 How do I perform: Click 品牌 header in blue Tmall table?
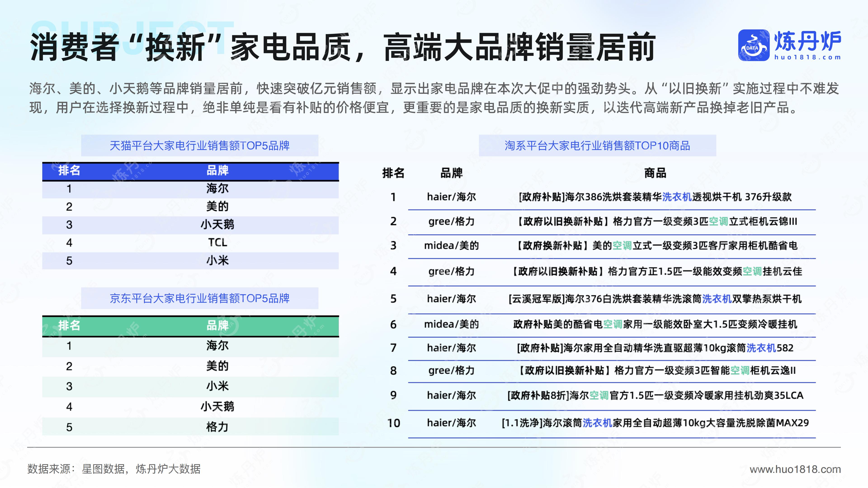click(x=217, y=170)
